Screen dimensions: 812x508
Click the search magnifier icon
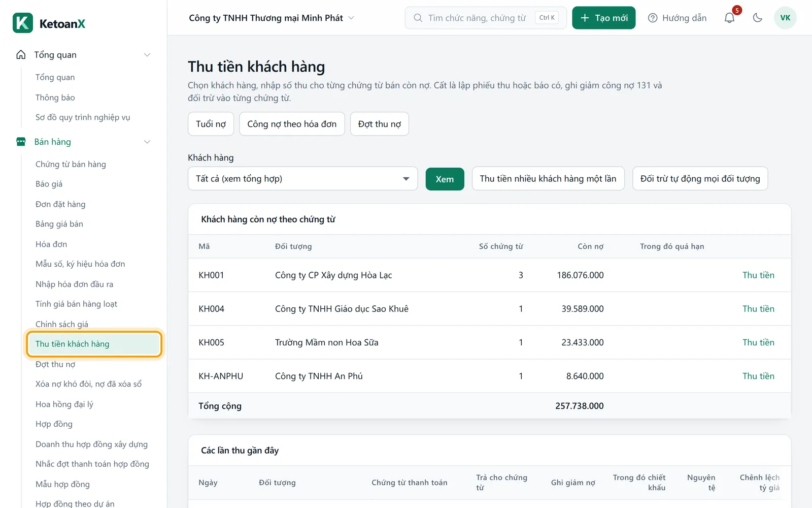[418, 18]
